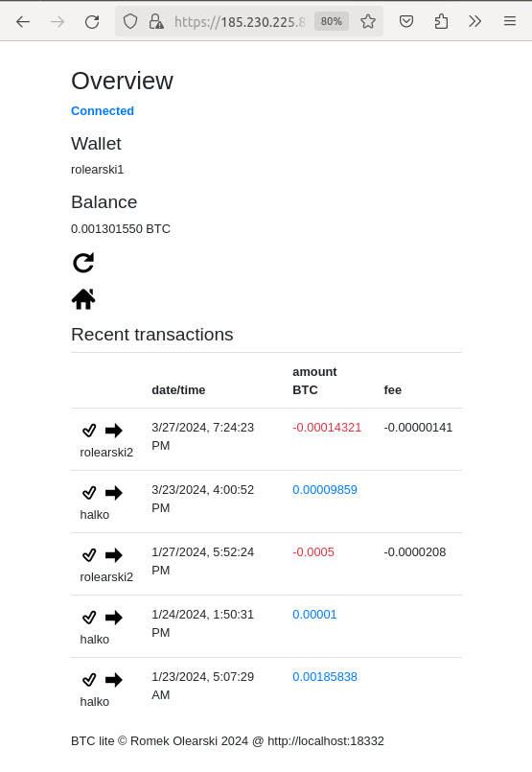
Task: Open the Pocket save icon
Action: (406, 22)
